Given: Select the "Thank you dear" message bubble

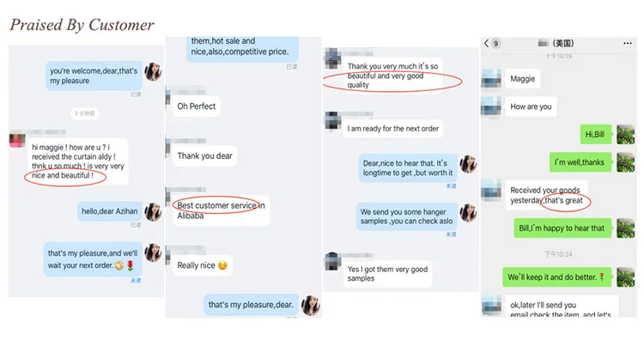Looking at the screenshot, I should [x=204, y=156].
